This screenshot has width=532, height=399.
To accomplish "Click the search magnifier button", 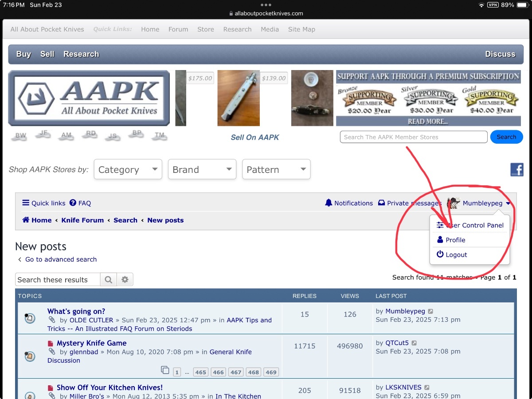I will (x=109, y=280).
